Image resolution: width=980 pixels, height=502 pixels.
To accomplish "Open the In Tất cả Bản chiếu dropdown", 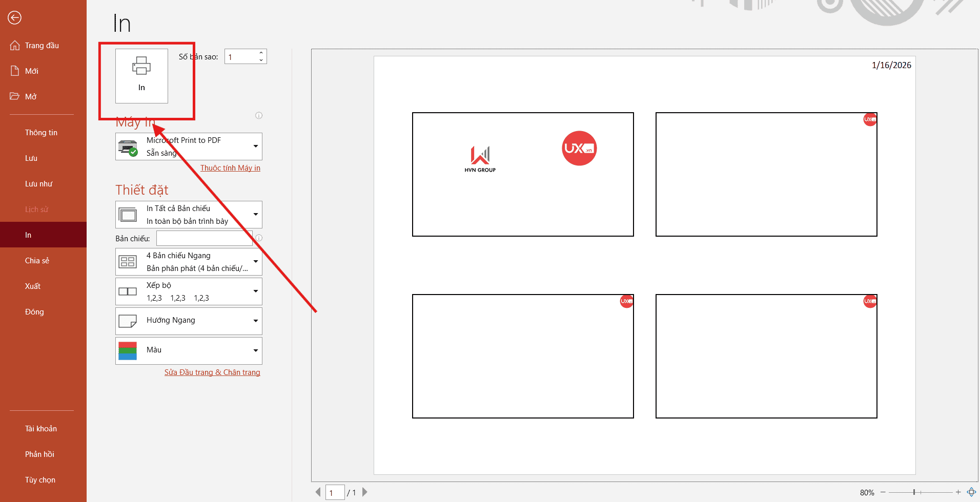I will click(255, 214).
